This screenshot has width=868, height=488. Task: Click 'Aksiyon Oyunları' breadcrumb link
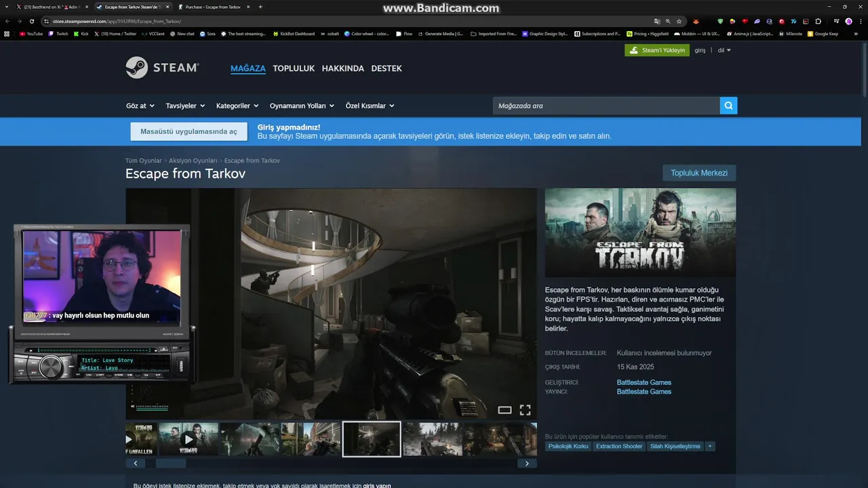(x=193, y=161)
